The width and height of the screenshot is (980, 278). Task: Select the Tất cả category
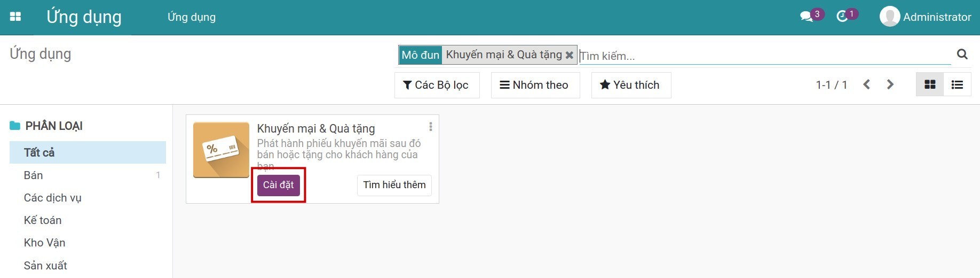point(88,152)
